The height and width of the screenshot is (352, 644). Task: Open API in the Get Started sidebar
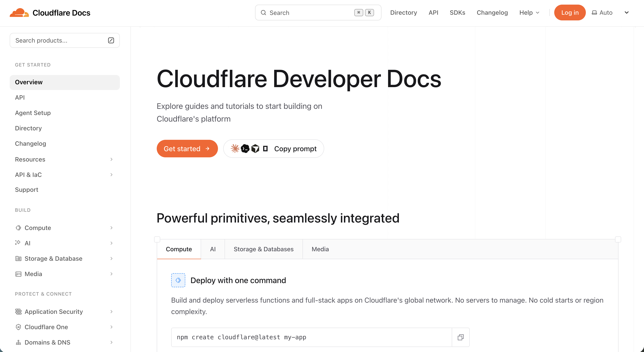click(20, 97)
